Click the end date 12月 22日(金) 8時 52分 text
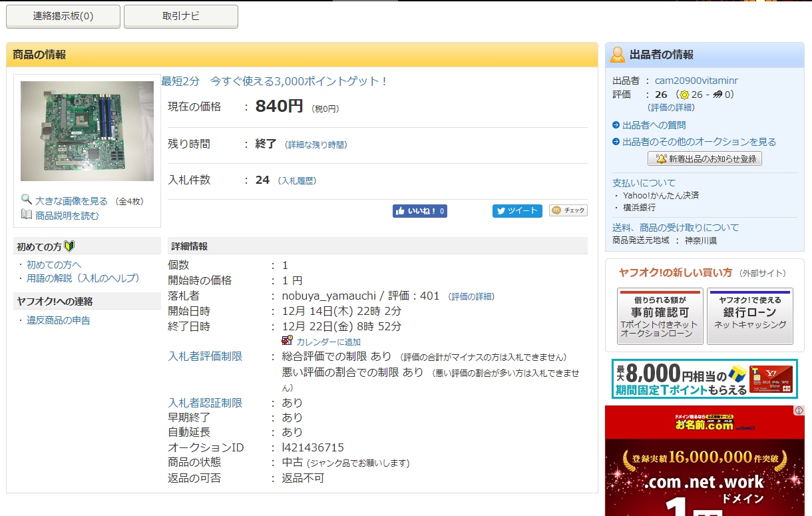The image size is (812, 516). click(x=342, y=326)
